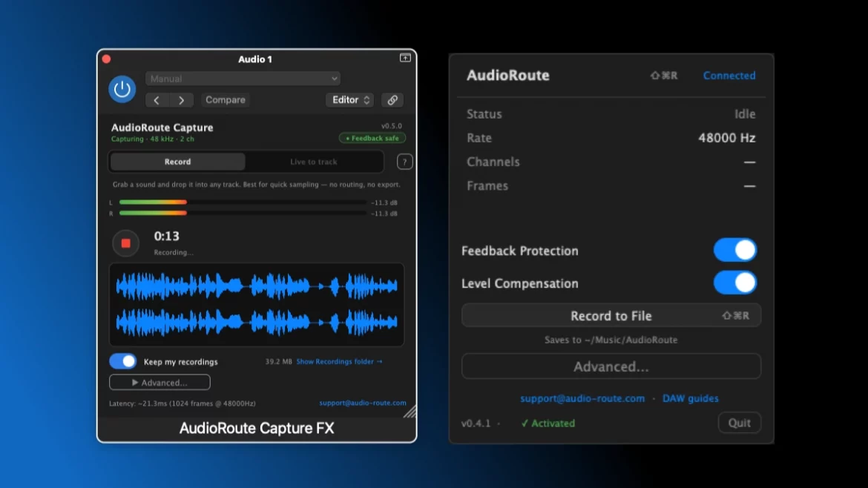Select the Record tab
Image resolution: width=868 pixels, height=488 pixels.
[178, 162]
